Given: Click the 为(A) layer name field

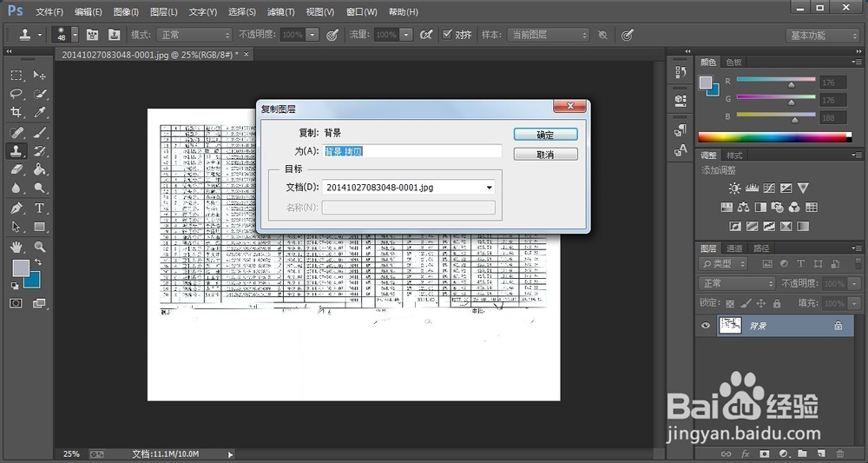Looking at the screenshot, I should click(411, 151).
